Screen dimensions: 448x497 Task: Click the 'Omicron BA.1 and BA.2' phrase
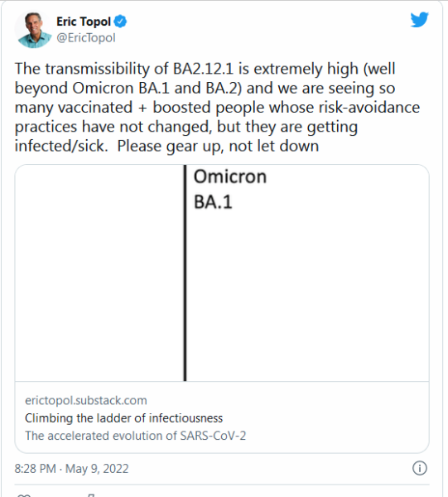pos(157,88)
